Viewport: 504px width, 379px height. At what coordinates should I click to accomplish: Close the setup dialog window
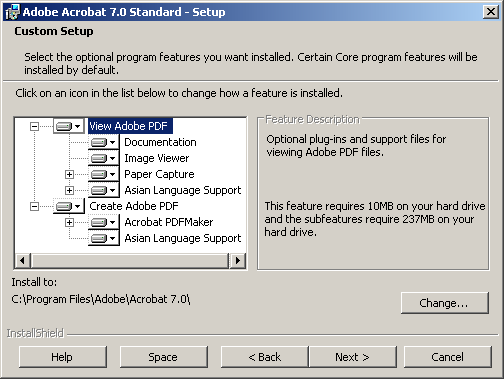click(491, 12)
